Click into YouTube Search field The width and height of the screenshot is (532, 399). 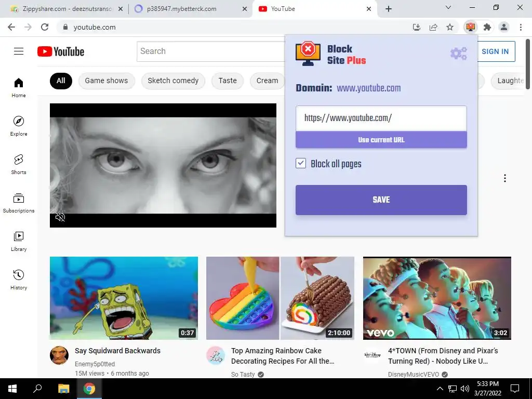210,51
